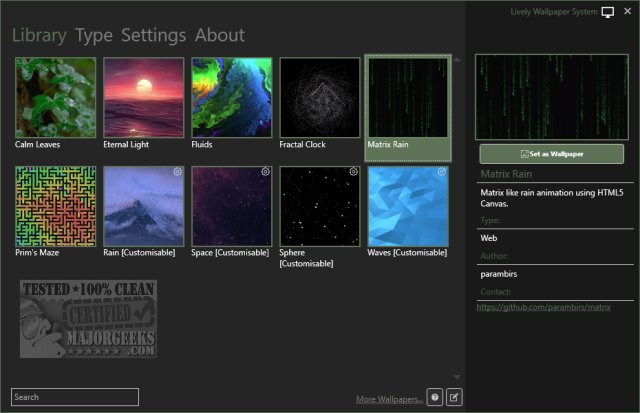This screenshot has height=413, width=640.
Task: Click the 'Eternal Light' caption
Action: click(x=126, y=144)
